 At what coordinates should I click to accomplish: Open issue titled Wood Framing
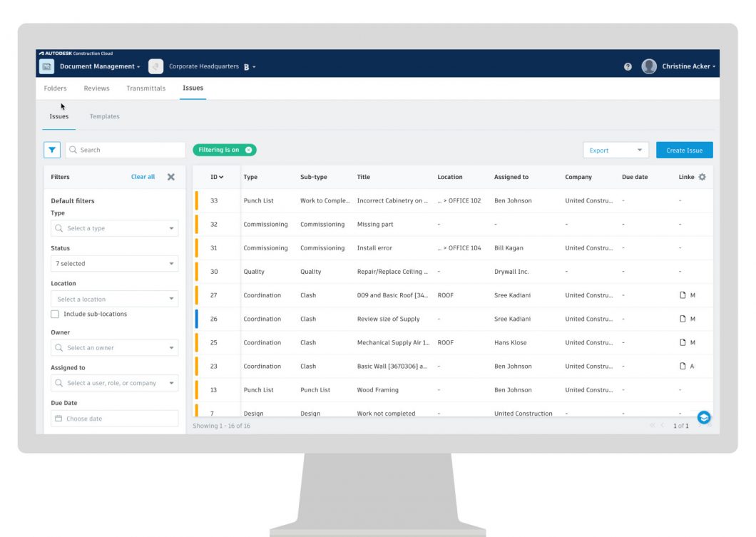(377, 389)
